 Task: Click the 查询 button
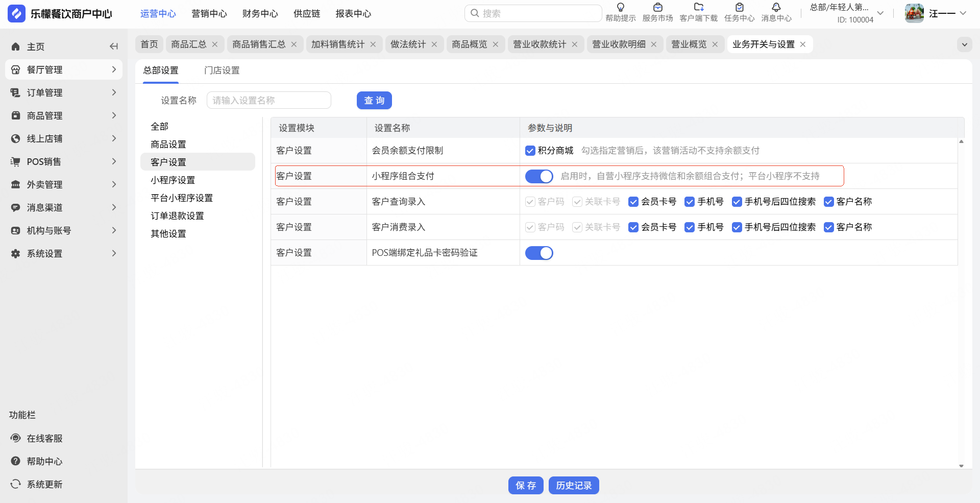[x=374, y=101]
